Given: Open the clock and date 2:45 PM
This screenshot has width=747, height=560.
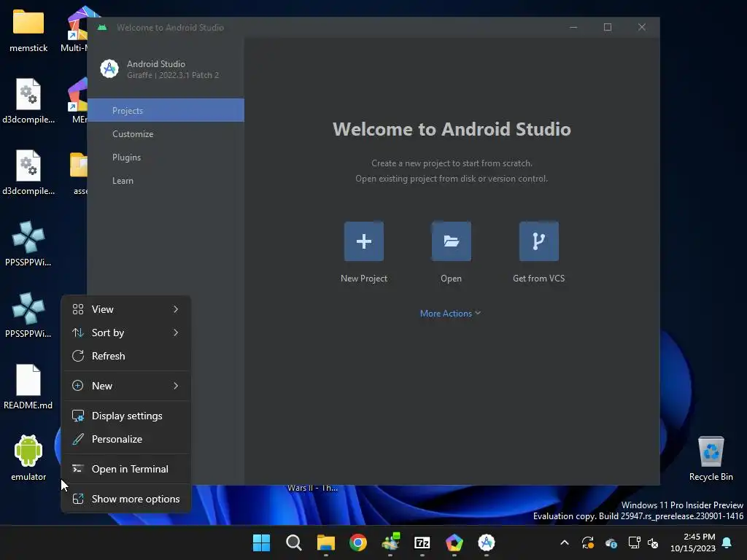Looking at the screenshot, I should pos(693,542).
